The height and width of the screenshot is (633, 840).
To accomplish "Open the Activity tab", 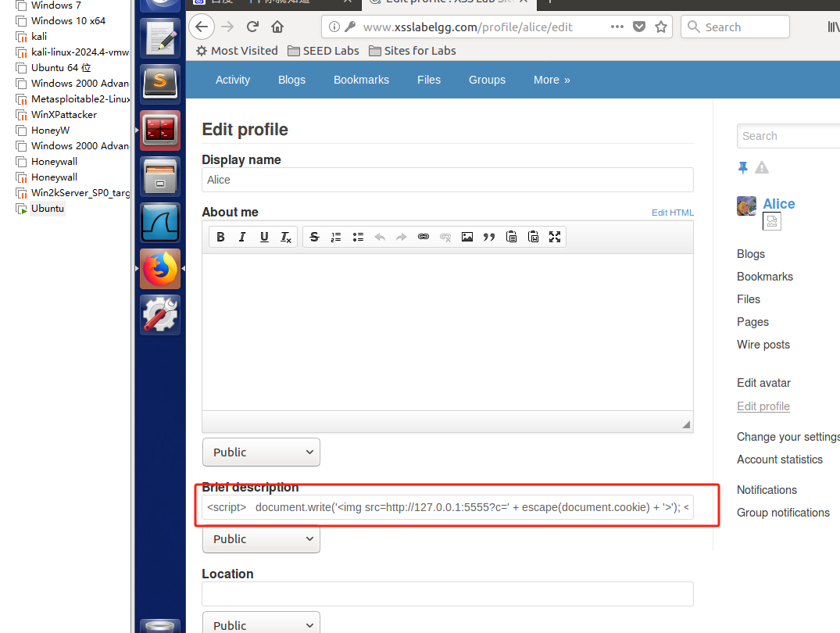I will tap(233, 80).
